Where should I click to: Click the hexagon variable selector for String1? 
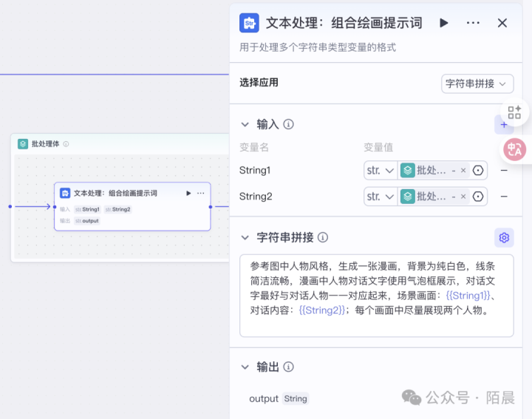click(x=479, y=171)
